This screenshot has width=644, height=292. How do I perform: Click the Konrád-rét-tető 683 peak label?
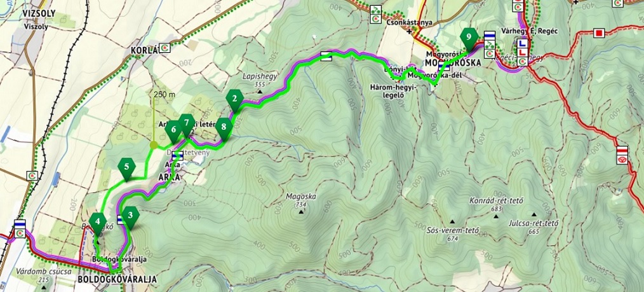(x=496, y=205)
